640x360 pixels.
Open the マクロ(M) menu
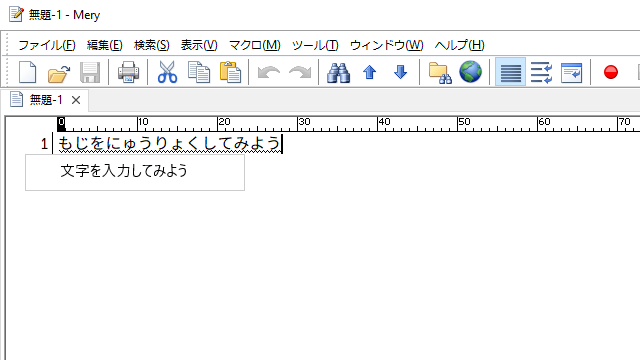click(x=255, y=45)
